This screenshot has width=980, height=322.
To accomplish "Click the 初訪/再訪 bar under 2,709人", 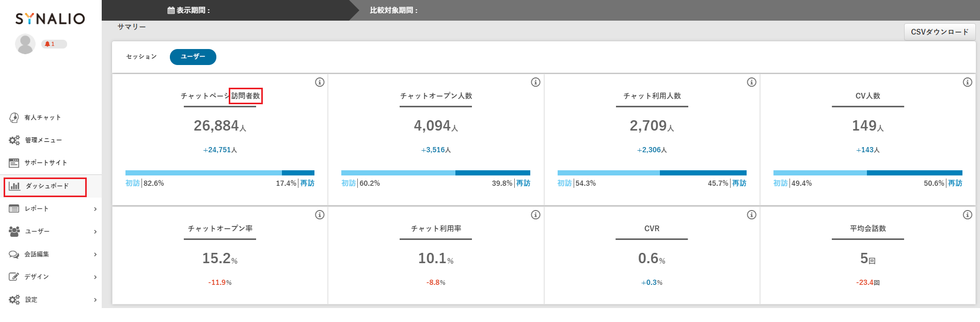I will click(x=652, y=173).
